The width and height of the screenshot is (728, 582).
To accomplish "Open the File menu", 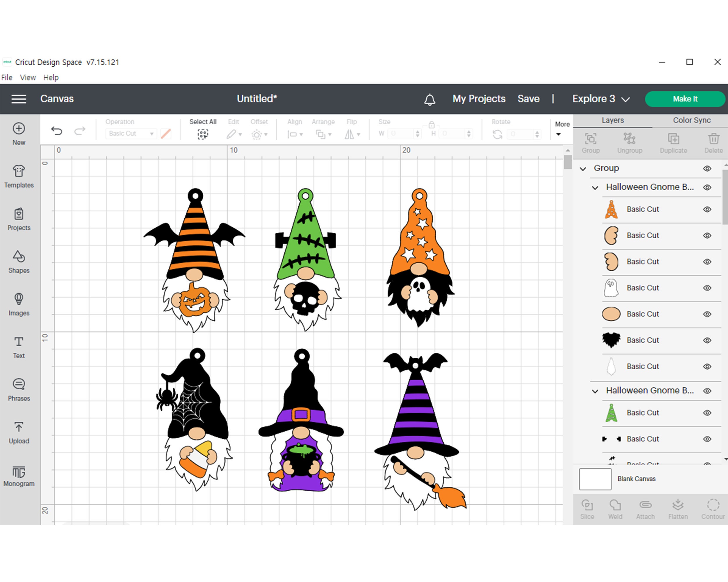I will (6, 77).
